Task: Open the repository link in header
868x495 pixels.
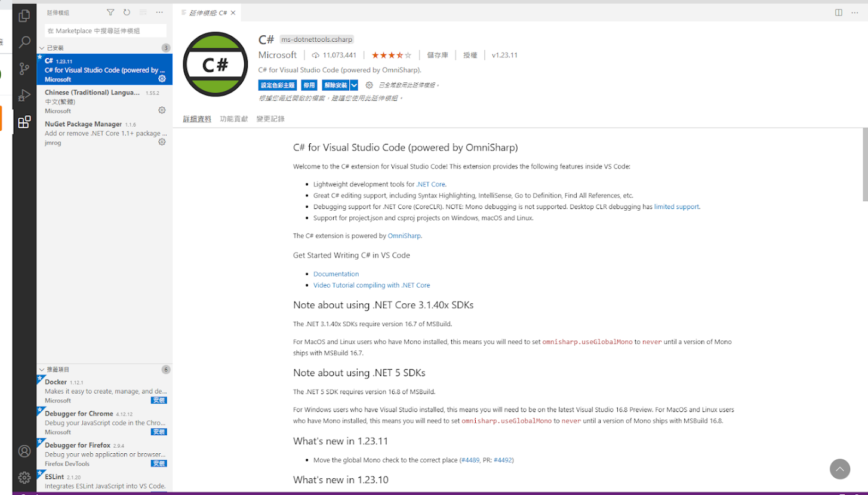Action: [438, 55]
